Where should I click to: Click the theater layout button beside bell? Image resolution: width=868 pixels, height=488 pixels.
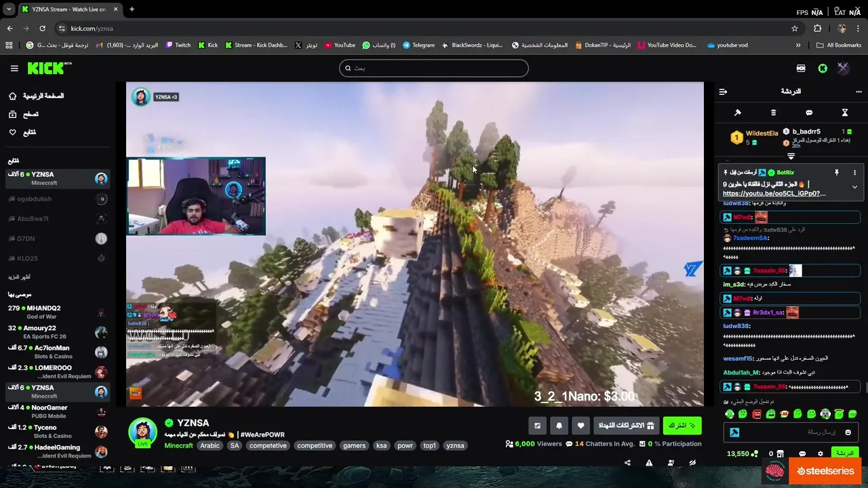click(537, 426)
